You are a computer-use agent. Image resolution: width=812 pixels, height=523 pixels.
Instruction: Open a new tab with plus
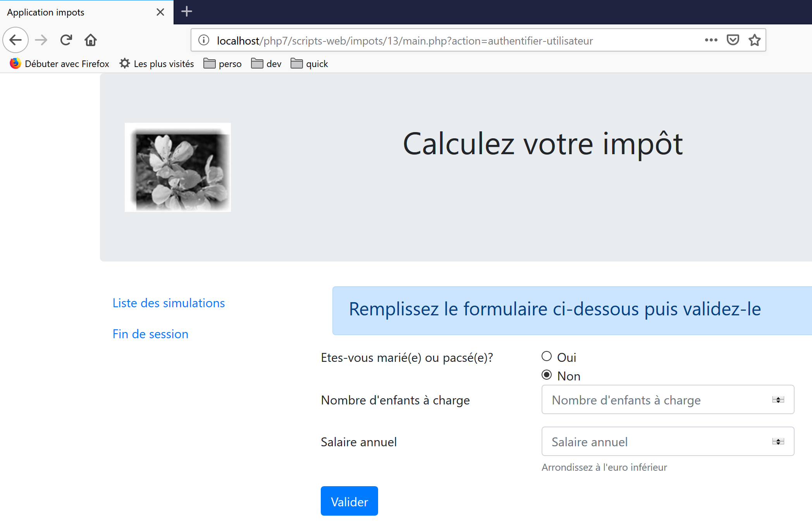click(x=187, y=12)
